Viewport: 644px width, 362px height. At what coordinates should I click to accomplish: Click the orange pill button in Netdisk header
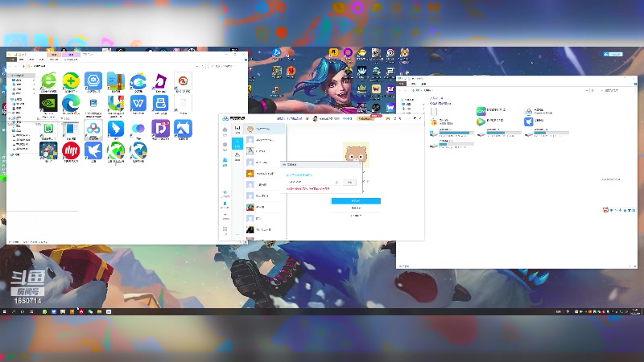click(x=365, y=118)
